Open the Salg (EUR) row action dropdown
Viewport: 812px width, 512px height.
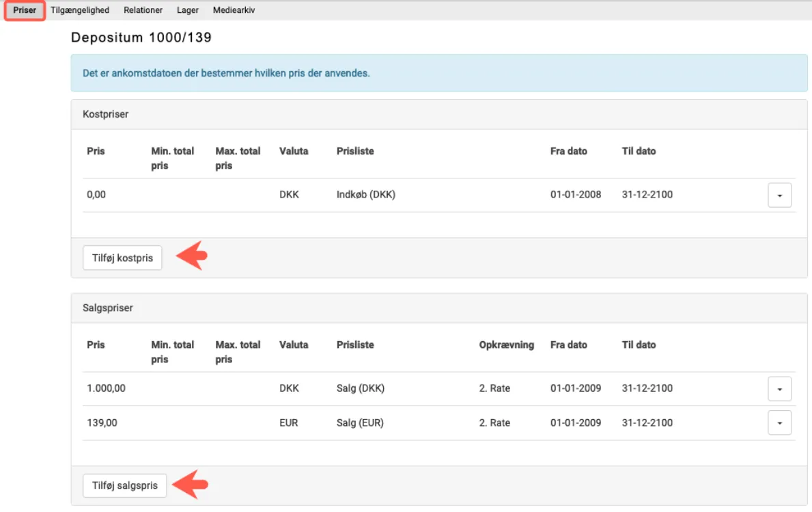[779, 423]
